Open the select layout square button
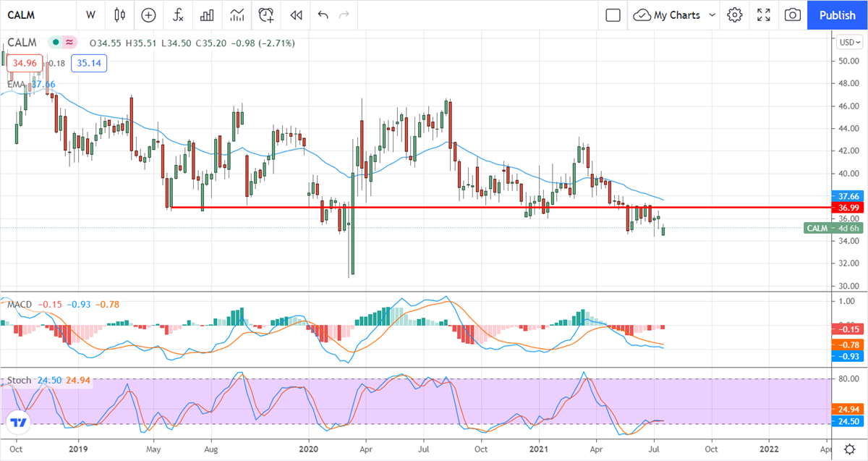The image size is (868, 461). point(613,15)
